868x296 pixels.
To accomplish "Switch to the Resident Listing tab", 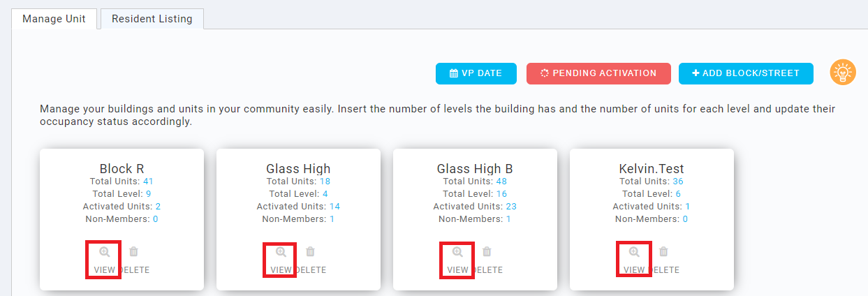I will (152, 19).
